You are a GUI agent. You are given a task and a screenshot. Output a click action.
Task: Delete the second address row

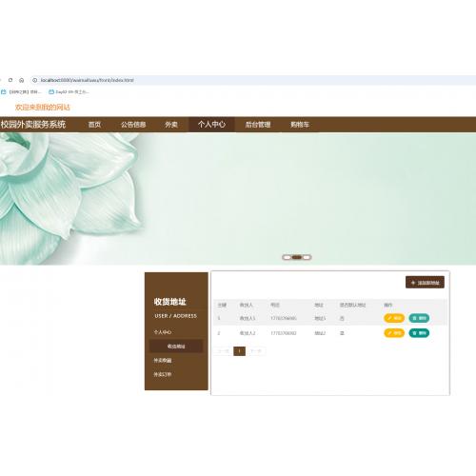click(x=419, y=333)
